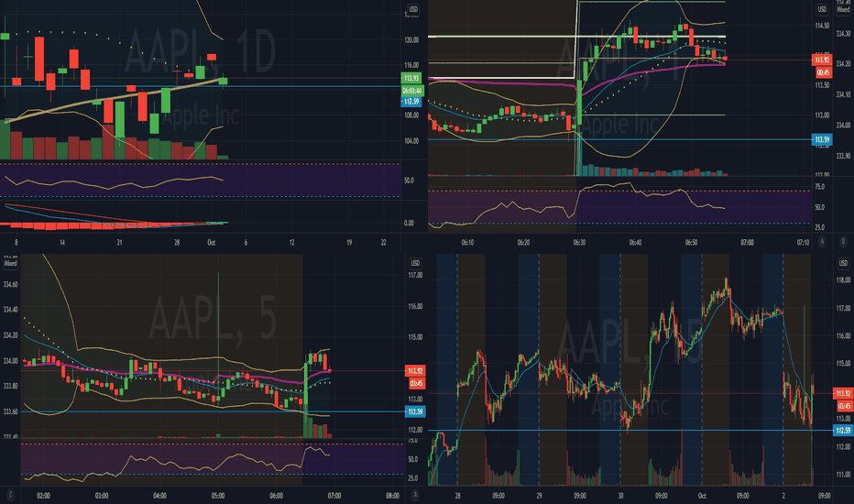Click green 113.93 price label on 1D chart
854x504 pixels.
[411, 79]
